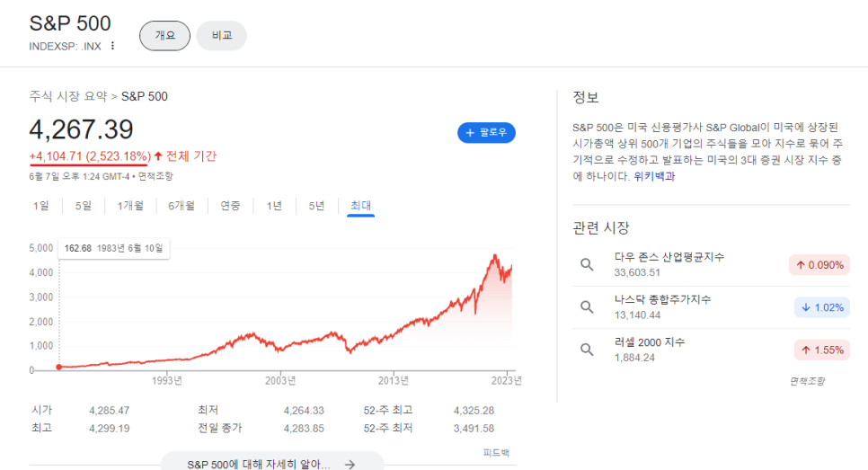
Task: Switch chart range to 1일
Action: click(41, 206)
